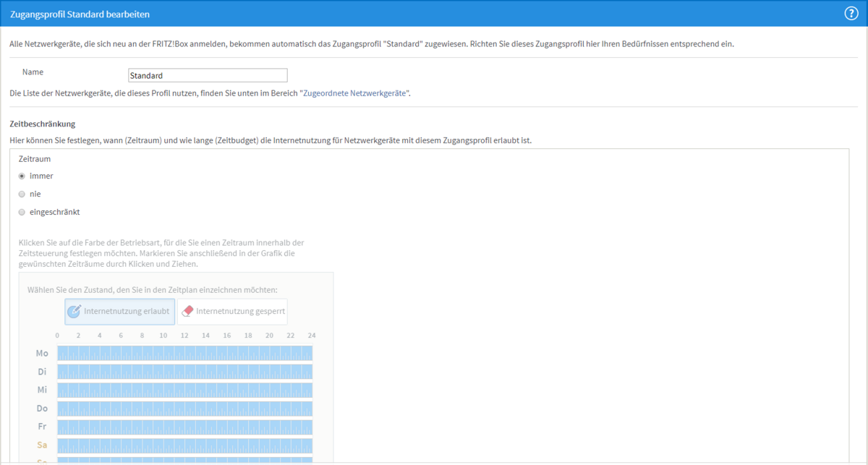
Task: Click the Name field containing "Standard"
Action: point(208,75)
